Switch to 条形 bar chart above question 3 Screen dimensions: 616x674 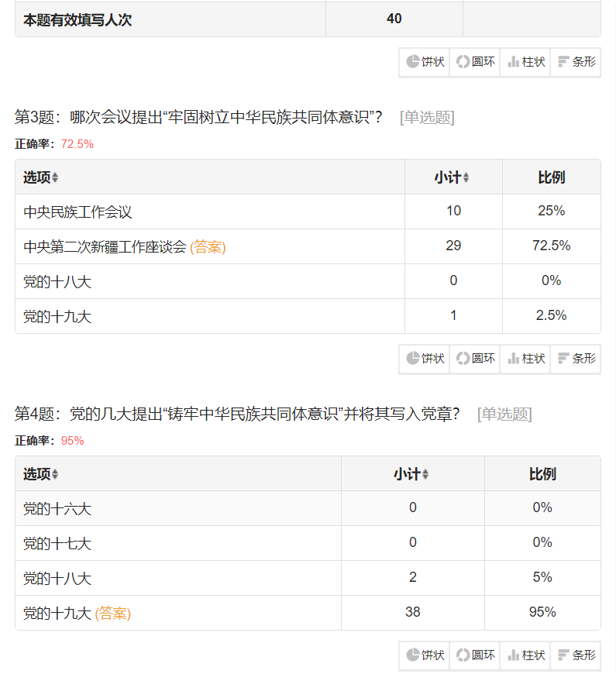coord(576,62)
